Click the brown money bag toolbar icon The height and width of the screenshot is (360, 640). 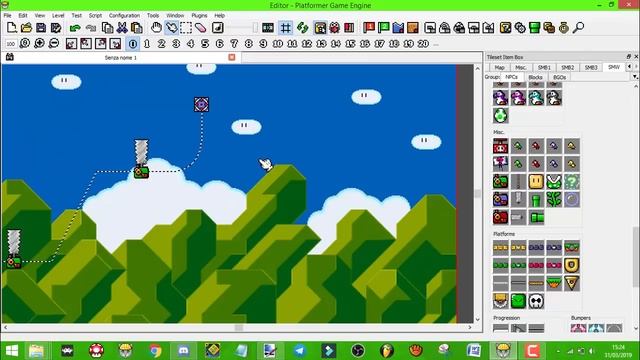pyautogui.click(x=564, y=28)
